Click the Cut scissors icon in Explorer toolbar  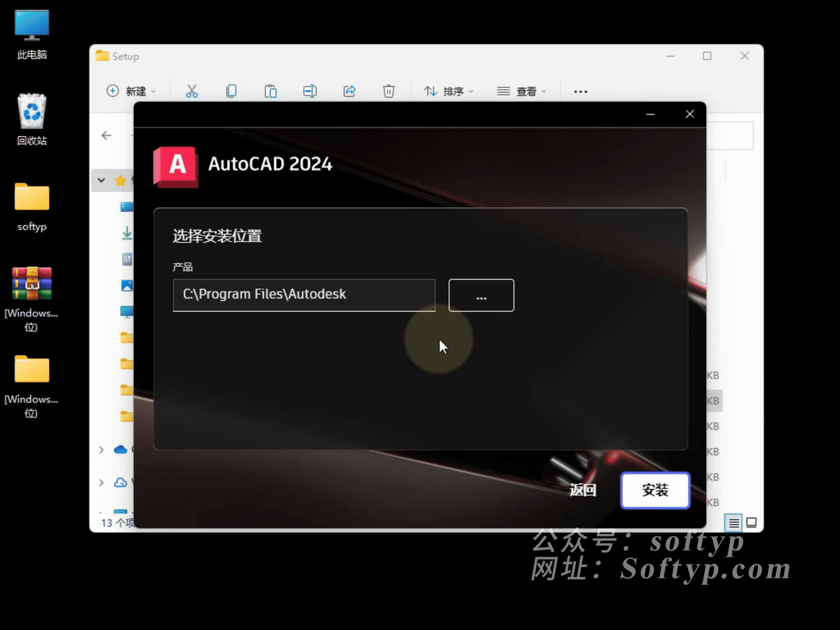pos(192,91)
